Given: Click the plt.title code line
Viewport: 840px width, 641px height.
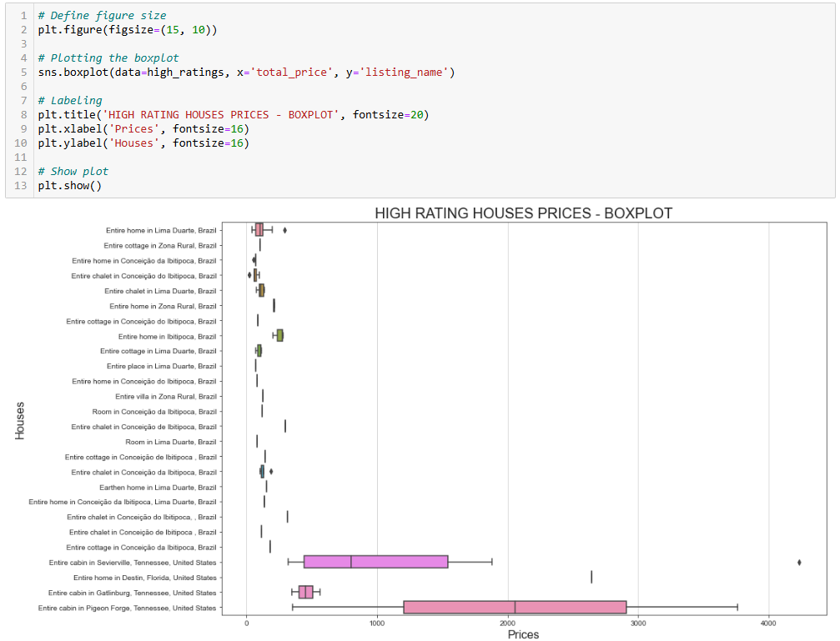Looking at the screenshot, I should point(233,114).
